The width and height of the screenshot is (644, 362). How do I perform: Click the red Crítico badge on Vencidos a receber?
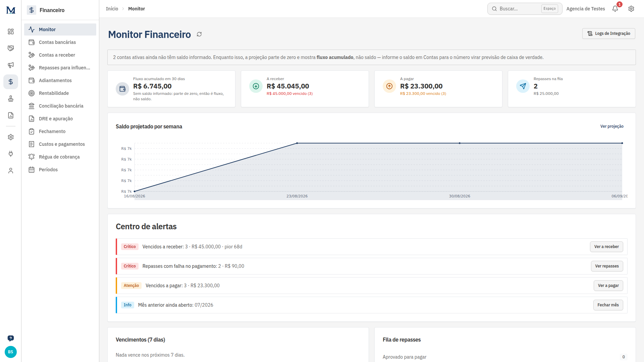coord(129,247)
